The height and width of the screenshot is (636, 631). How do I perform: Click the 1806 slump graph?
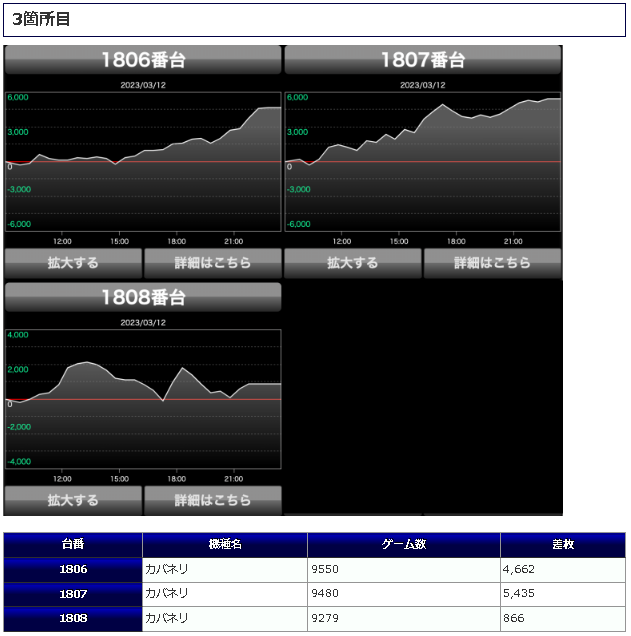pos(143,162)
